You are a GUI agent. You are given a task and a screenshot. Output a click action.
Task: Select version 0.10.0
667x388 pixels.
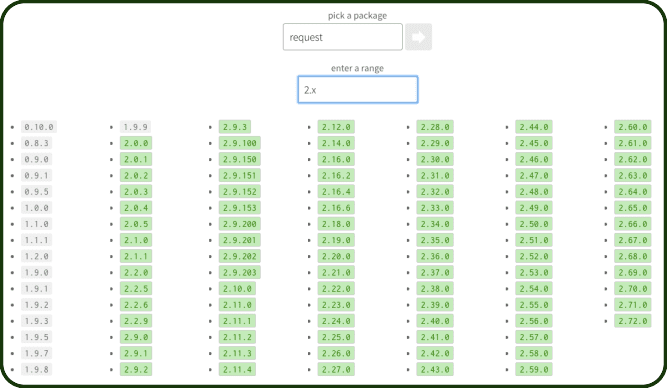tap(39, 127)
